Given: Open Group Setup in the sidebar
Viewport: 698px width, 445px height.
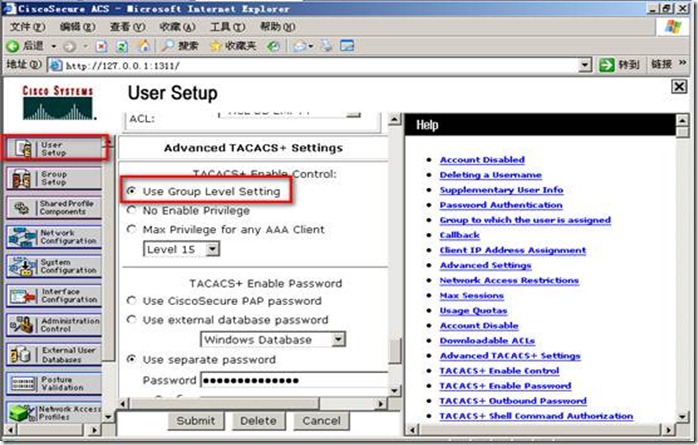Looking at the screenshot, I should tap(54, 178).
